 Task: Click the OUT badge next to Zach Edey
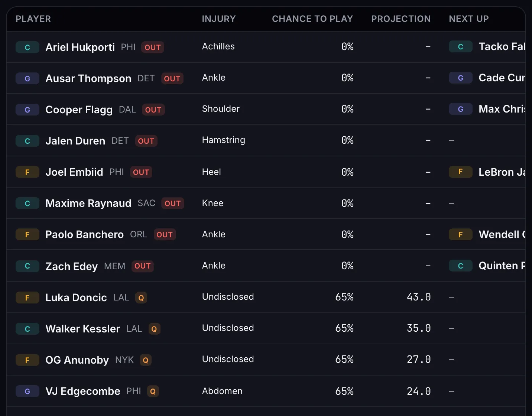(143, 266)
